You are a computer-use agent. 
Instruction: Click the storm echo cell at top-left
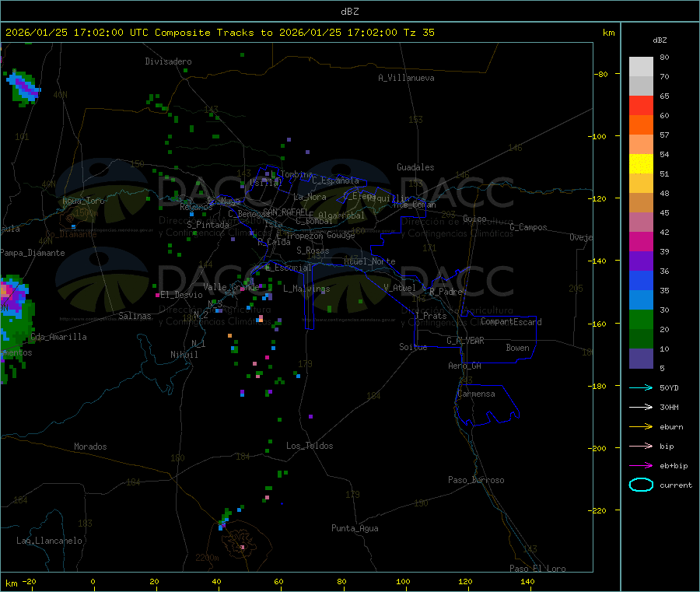pyautogui.click(x=23, y=87)
